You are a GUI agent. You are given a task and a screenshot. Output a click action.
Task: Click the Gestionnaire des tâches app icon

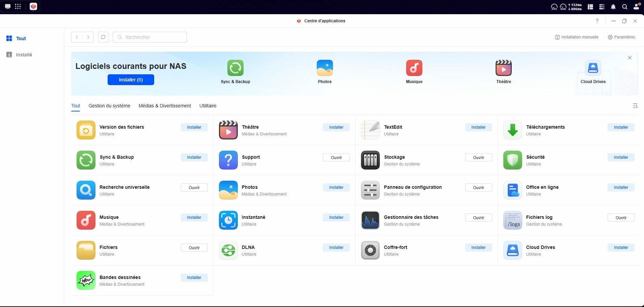tap(370, 220)
